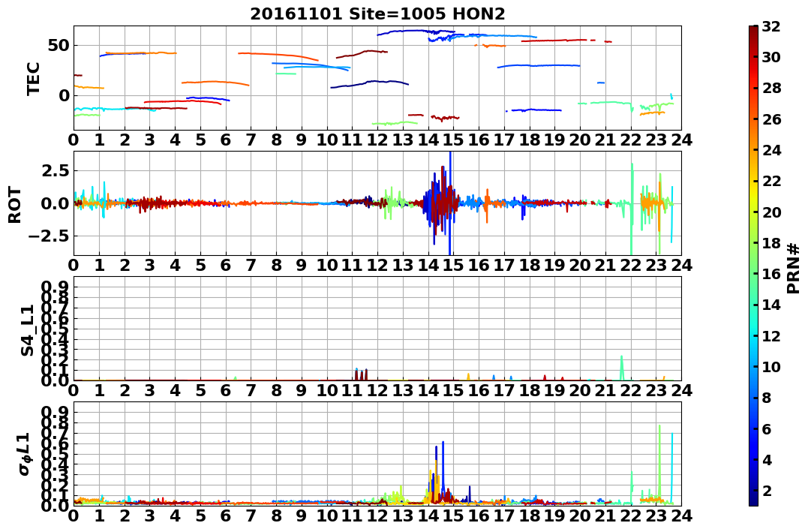
Task: Click the "24" tick on the PRN colorbar
Action: pyautogui.click(x=770, y=150)
